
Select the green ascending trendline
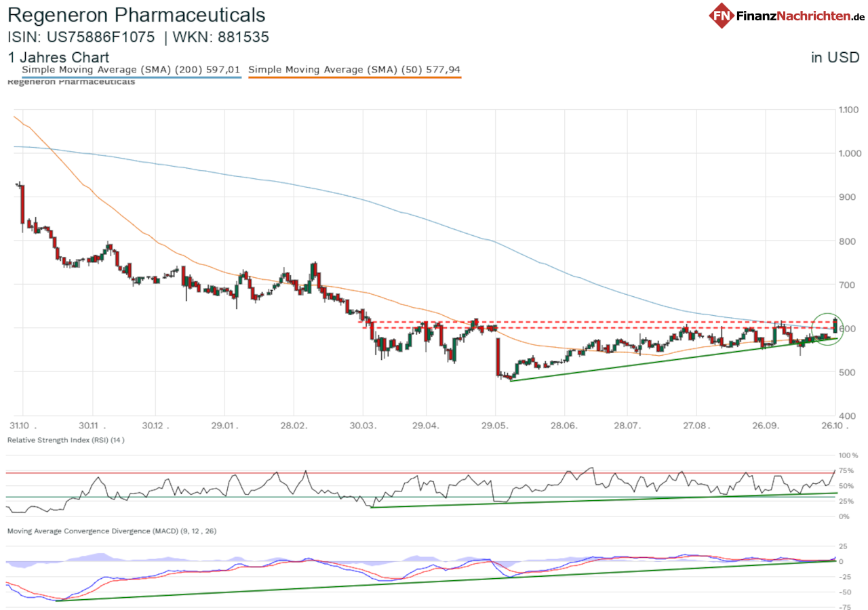coord(644,363)
